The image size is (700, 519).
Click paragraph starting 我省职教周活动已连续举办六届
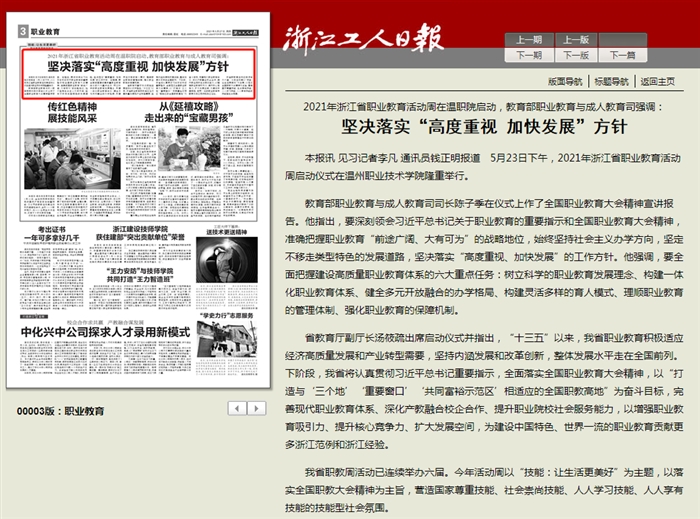click(484, 490)
